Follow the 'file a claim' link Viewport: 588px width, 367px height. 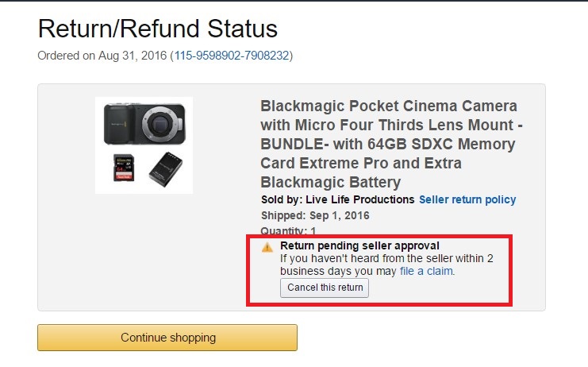[x=428, y=271]
